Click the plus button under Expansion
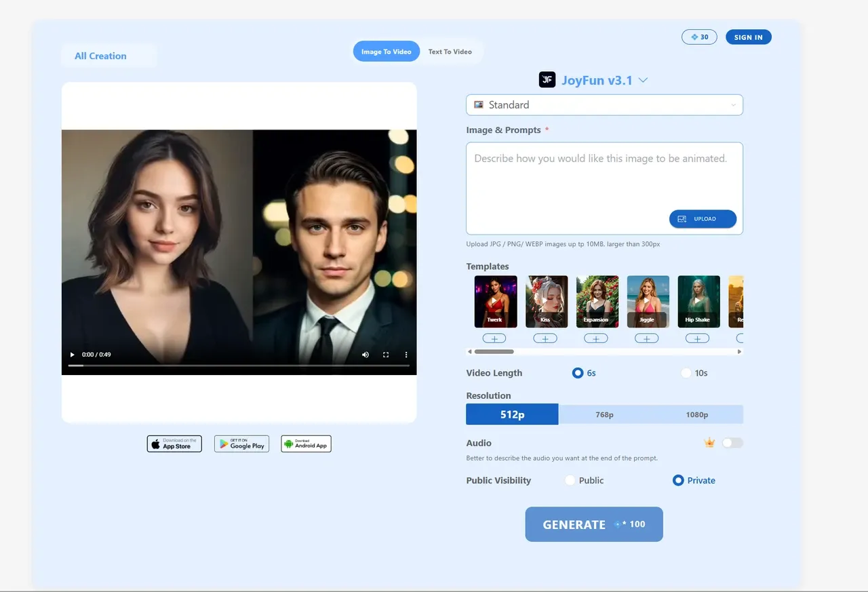The width and height of the screenshot is (868, 592). coord(596,338)
